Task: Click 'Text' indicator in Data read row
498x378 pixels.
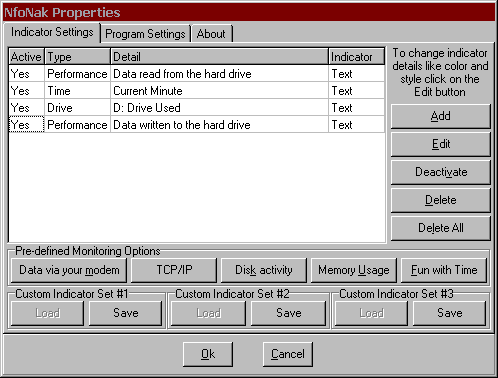Action: [x=356, y=74]
